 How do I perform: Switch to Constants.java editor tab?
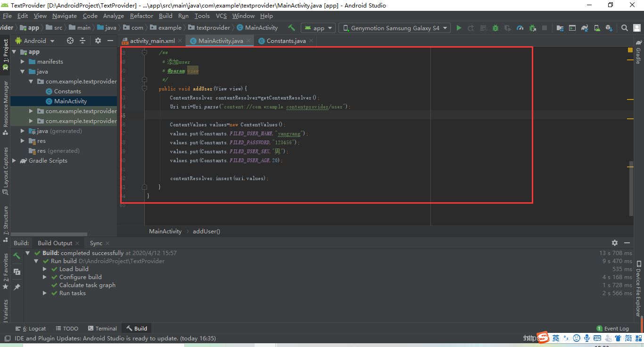(285, 41)
